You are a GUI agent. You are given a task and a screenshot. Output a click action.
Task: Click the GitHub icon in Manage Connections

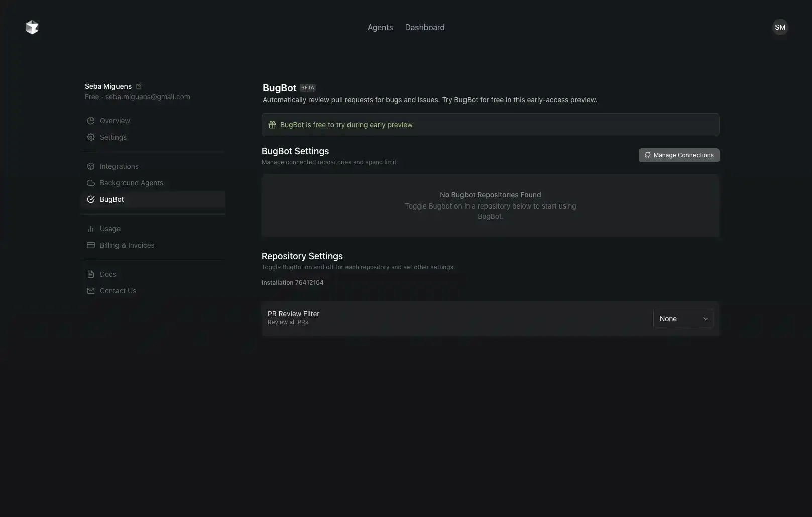click(648, 155)
